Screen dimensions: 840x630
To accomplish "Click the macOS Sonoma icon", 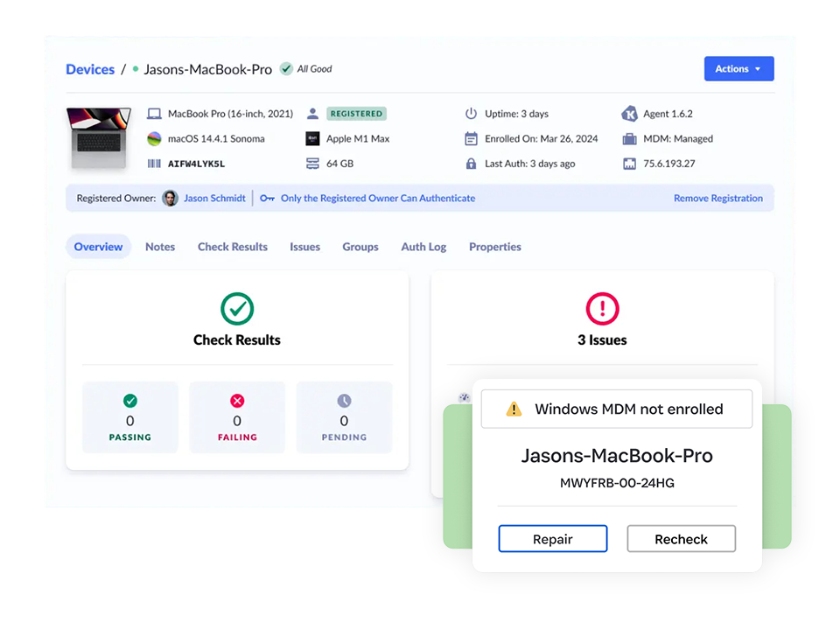I will (154, 139).
